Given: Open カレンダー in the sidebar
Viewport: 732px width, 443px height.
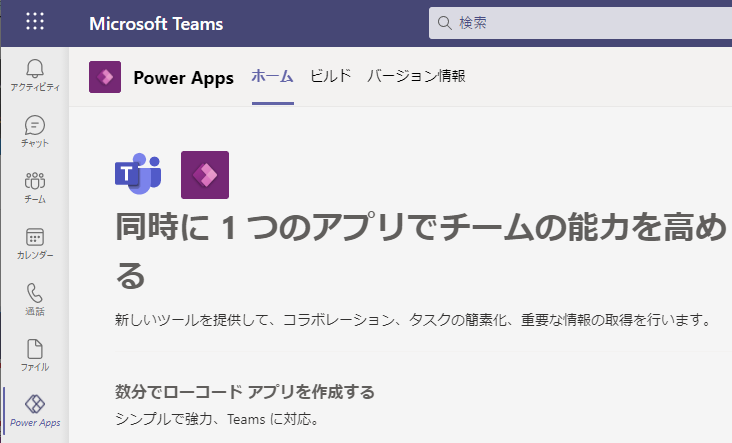Looking at the screenshot, I should coord(35,243).
